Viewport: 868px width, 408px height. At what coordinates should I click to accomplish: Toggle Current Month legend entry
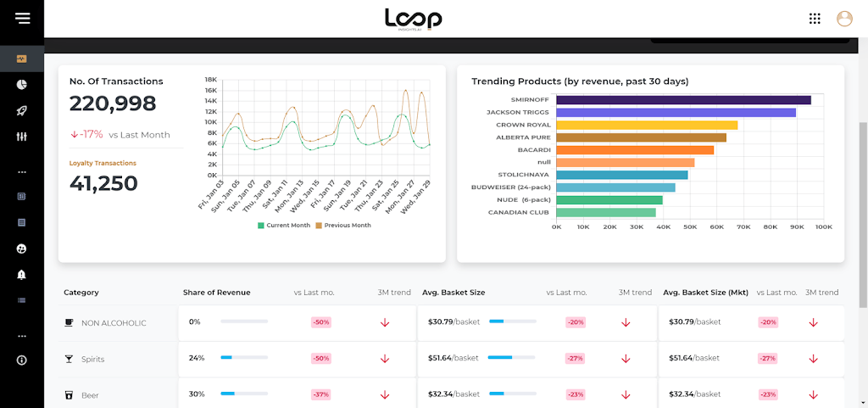coord(283,226)
